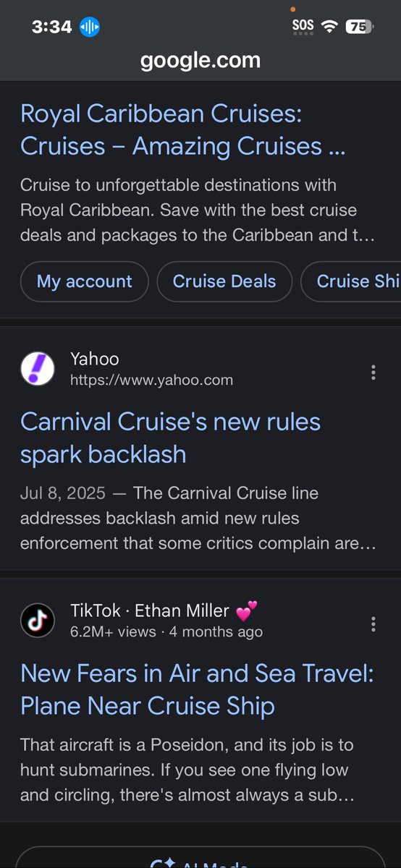Viewport: 401px width, 868px height.
Task: Tap the 3:34 clock in status bar
Action: (52, 27)
